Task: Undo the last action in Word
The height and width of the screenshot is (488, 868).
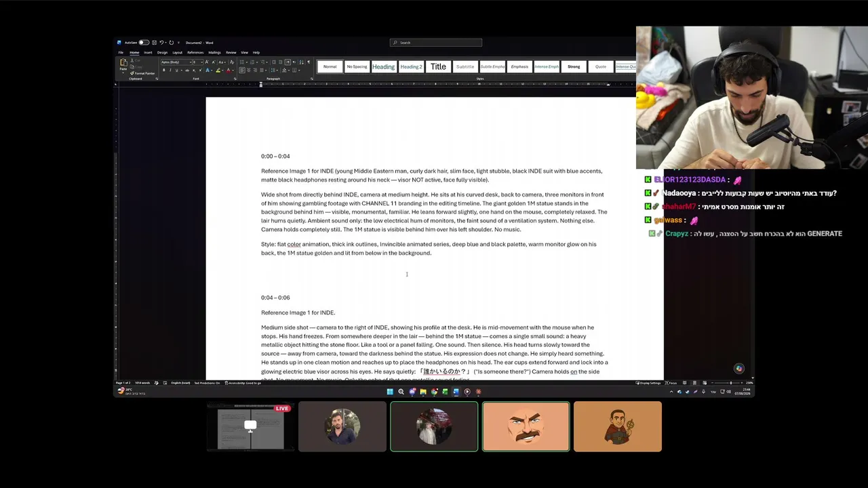Action: click(x=161, y=43)
